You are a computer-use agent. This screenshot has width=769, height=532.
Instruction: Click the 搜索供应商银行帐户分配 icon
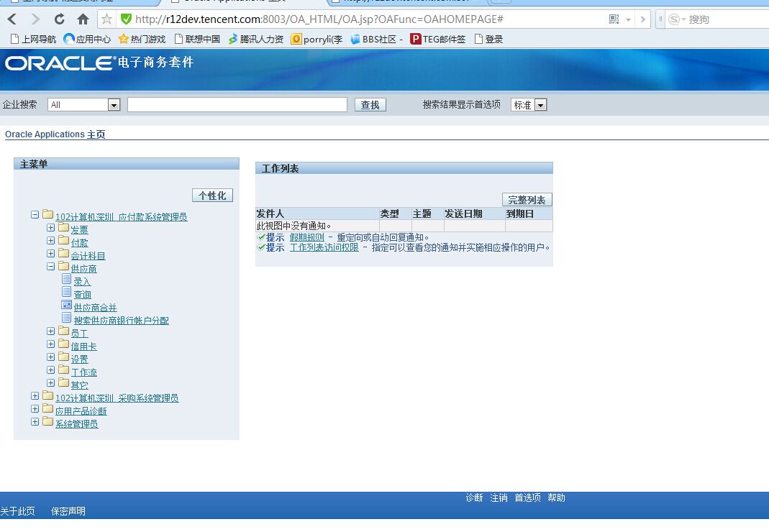click(x=67, y=319)
